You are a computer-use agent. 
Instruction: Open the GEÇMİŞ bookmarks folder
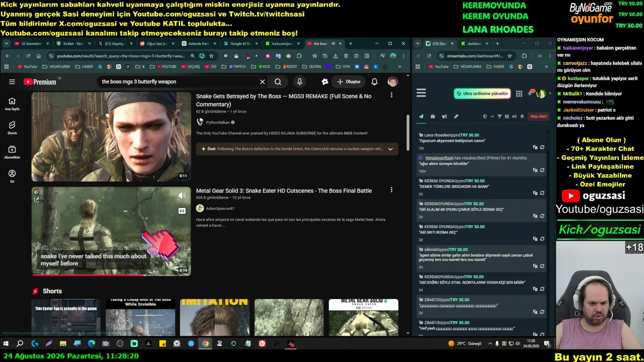(190, 66)
